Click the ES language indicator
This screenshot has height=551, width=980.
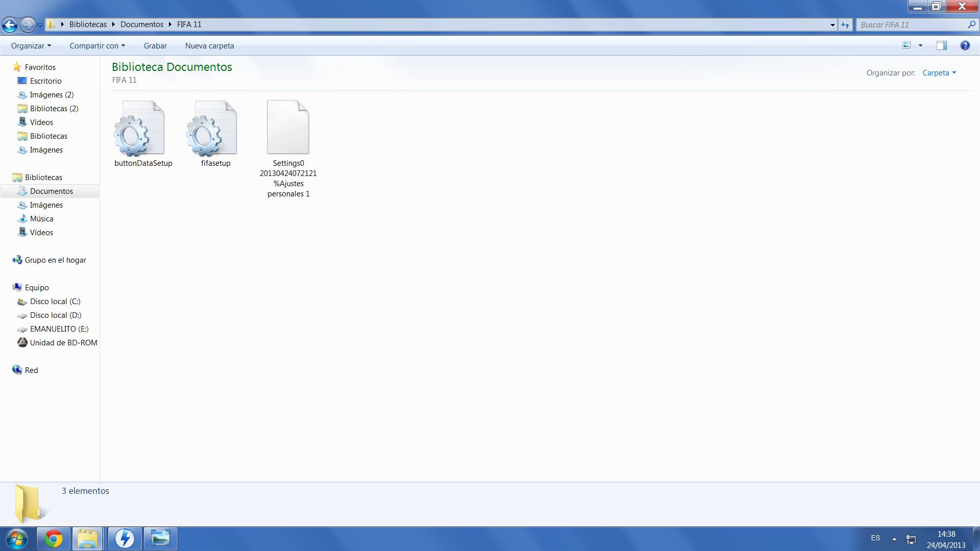click(x=875, y=538)
